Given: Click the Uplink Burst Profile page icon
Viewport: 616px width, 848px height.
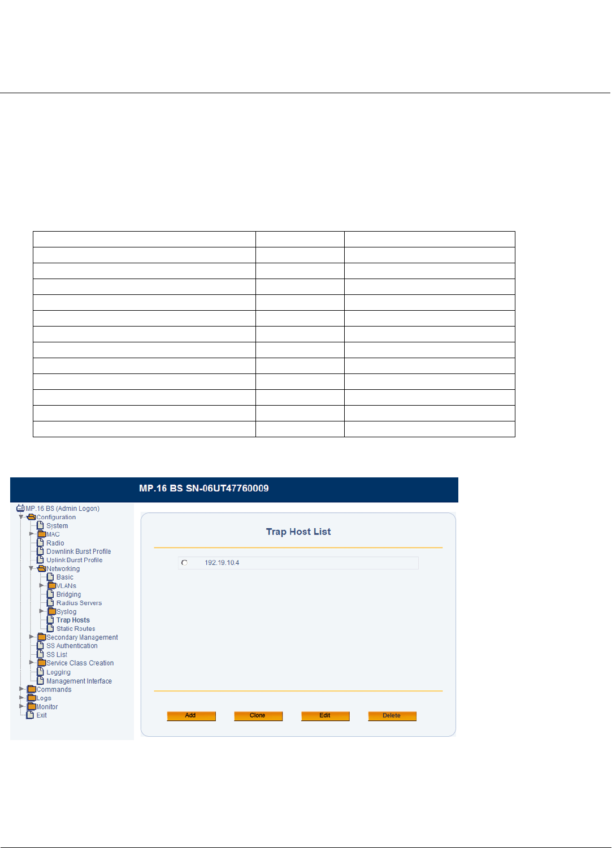Looking at the screenshot, I should pyautogui.click(x=41, y=559).
